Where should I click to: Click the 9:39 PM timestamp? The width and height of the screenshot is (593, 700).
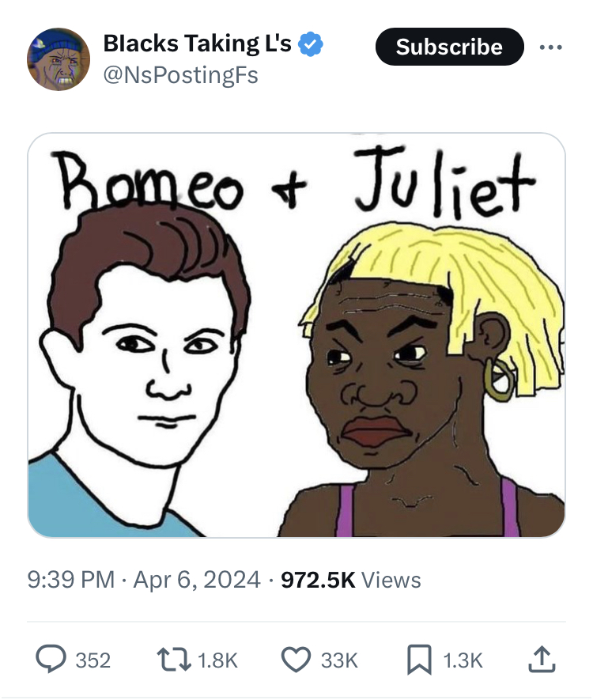pos(71,581)
